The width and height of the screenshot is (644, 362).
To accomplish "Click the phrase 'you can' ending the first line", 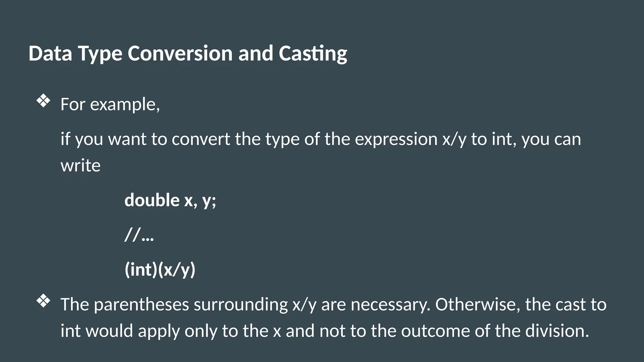I will point(551,140).
